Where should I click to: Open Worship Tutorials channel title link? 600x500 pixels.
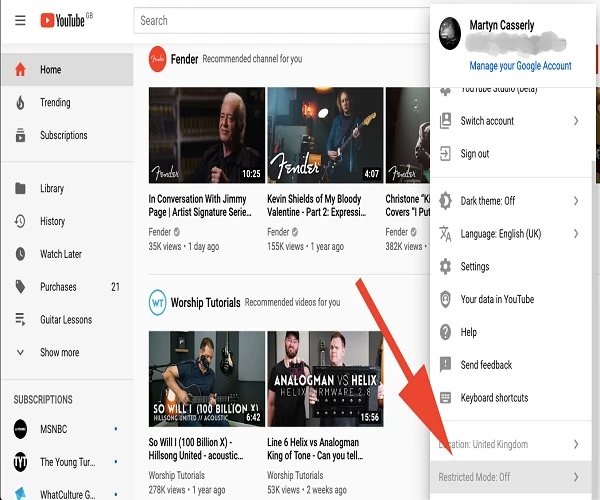[205, 303]
